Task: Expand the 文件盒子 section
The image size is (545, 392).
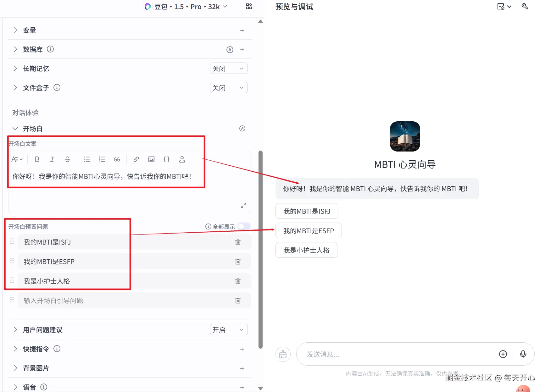Action: click(15, 88)
